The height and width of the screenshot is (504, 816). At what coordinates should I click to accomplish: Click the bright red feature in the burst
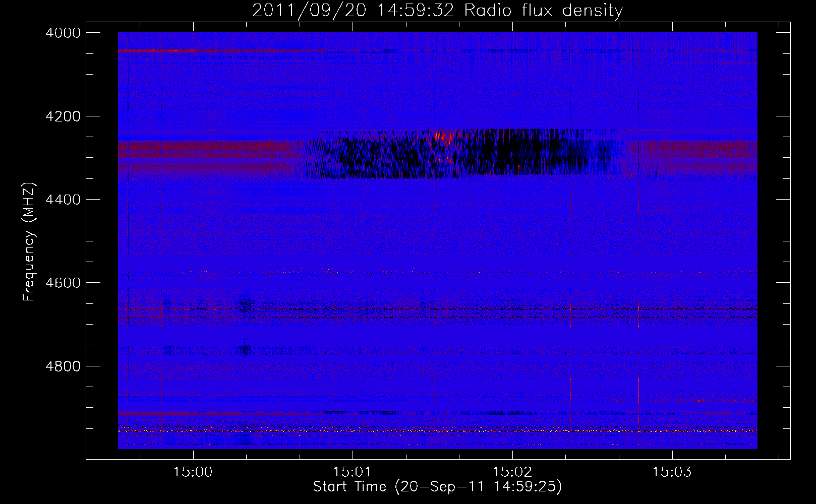tap(445, 137)
